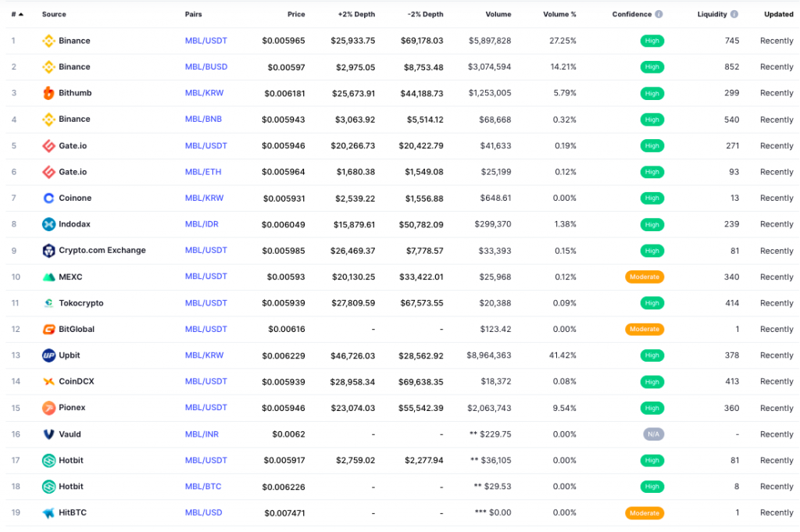This screenshot has height=532, width=800.
Task: Click the Bithumb exchange logo
Action: 48,93
